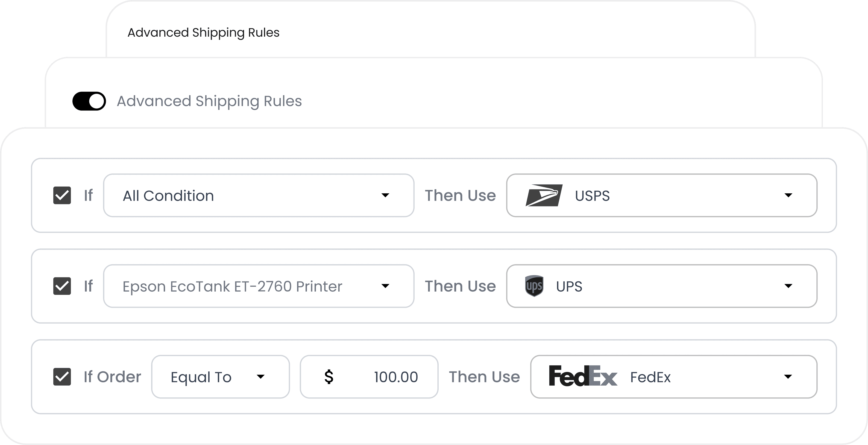Screen dimensions: 868x445
Task: Uncheck the If Order rule checkbox
Action: coord(62,377)
